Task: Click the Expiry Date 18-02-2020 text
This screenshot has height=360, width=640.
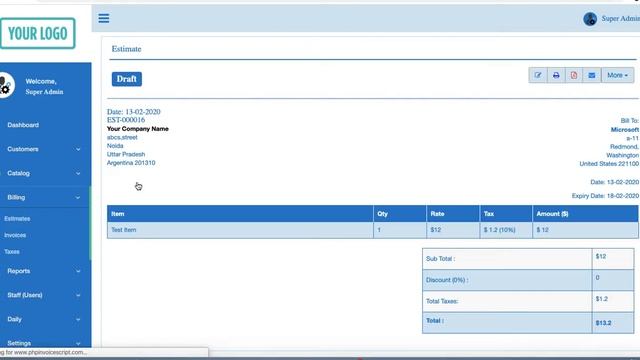Action: click(605, 196)
